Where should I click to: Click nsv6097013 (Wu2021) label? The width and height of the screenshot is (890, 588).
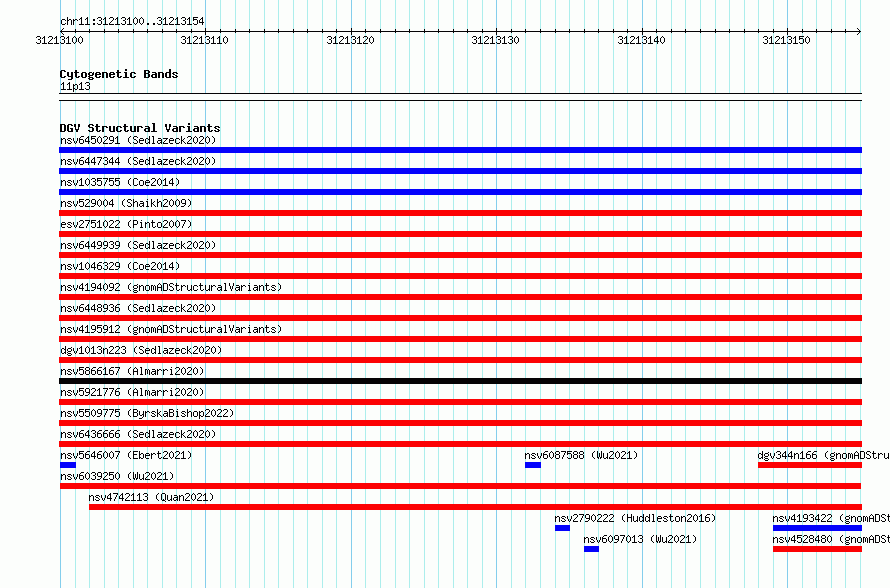640,539
